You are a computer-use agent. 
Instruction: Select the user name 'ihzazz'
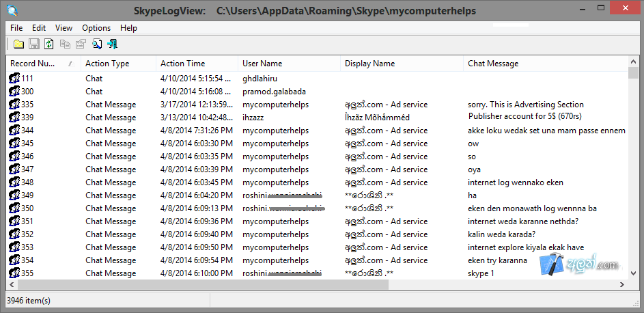[x=253, y=118]
